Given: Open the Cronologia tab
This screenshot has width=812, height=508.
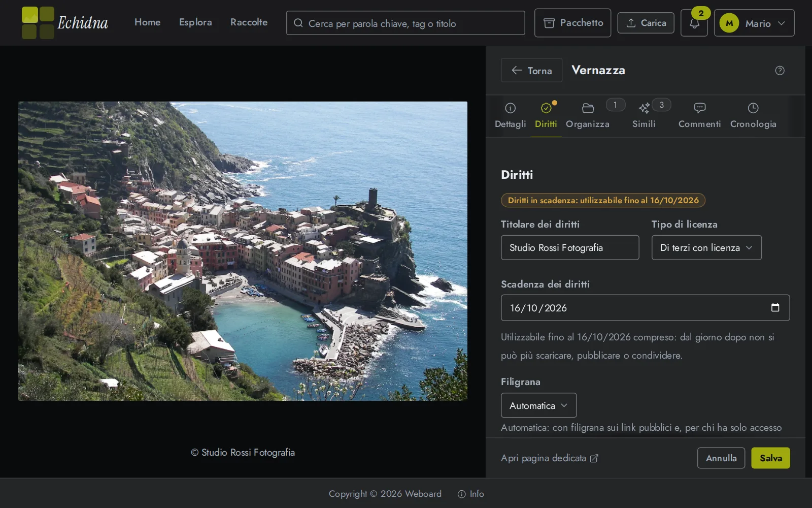Looking at the screenshot, I should pos(753,116).
